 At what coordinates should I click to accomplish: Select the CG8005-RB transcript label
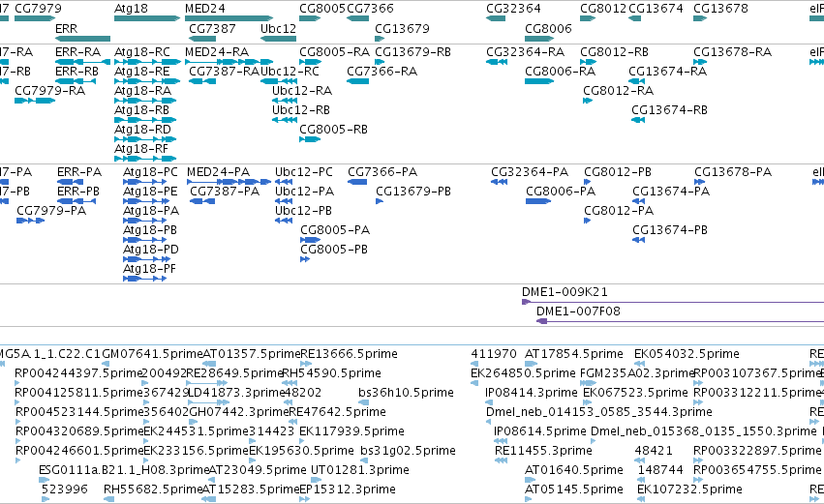point(333,130)
